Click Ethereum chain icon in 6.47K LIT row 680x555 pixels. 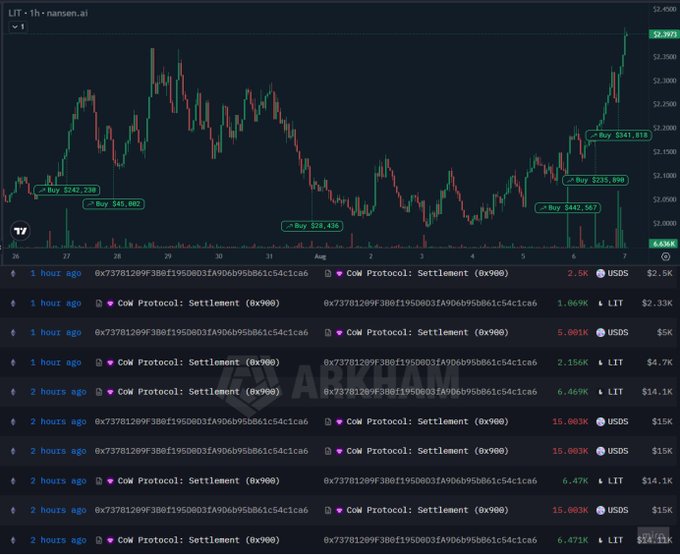point(13,481)
